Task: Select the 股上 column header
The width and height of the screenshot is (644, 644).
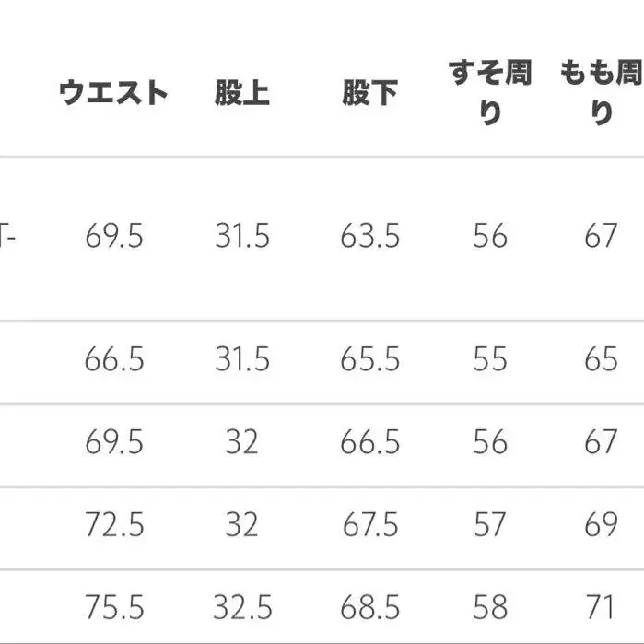Action: point(242,93)
